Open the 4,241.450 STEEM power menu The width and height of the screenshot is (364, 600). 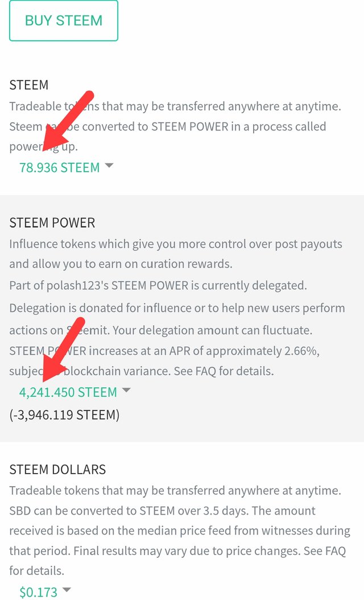[68, 392]
